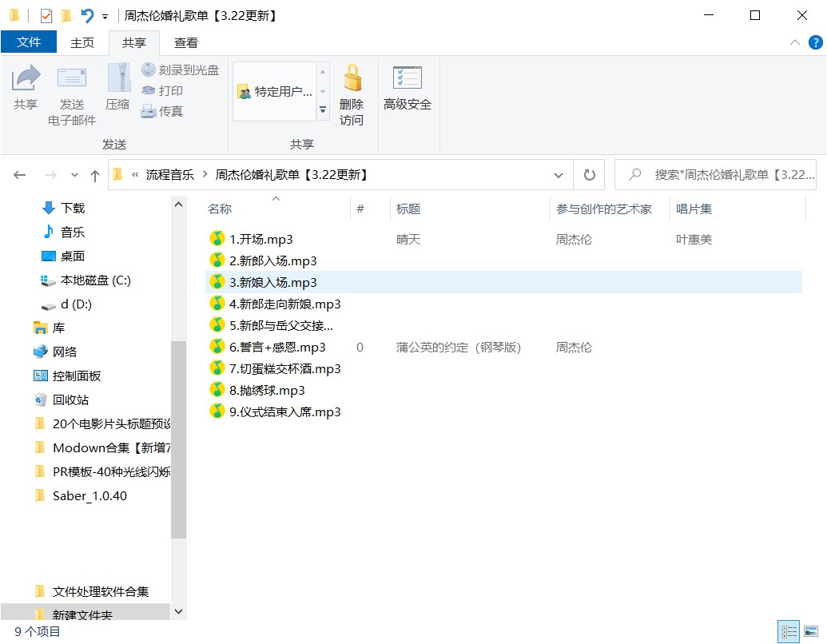Open Advanced security settings
827x644 pixels.
[x=408, y=89]
